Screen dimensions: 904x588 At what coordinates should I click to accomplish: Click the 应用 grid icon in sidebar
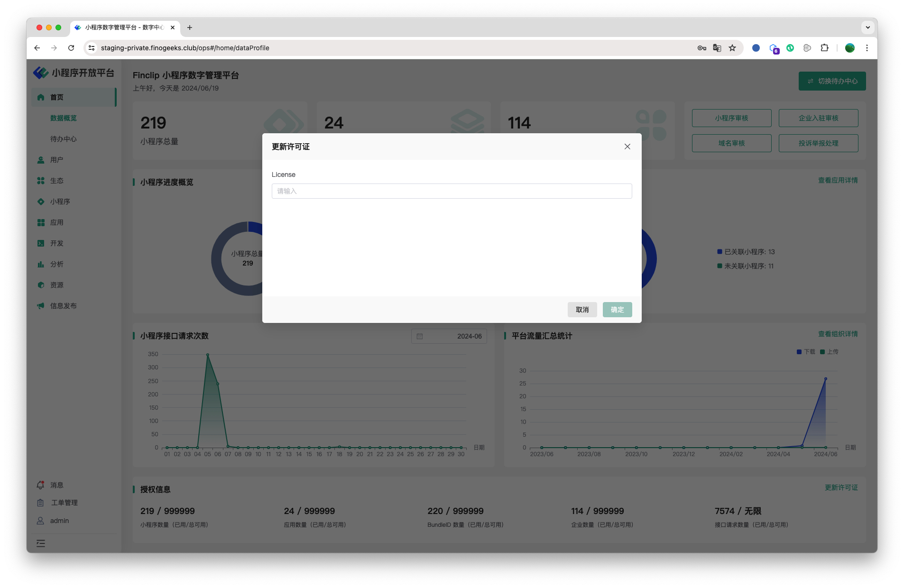(41, 222)
